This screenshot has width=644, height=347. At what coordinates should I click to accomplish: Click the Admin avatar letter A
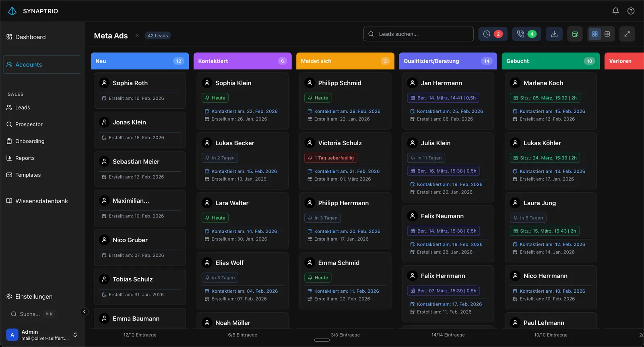pyautogui.click(x=12, y=335)
